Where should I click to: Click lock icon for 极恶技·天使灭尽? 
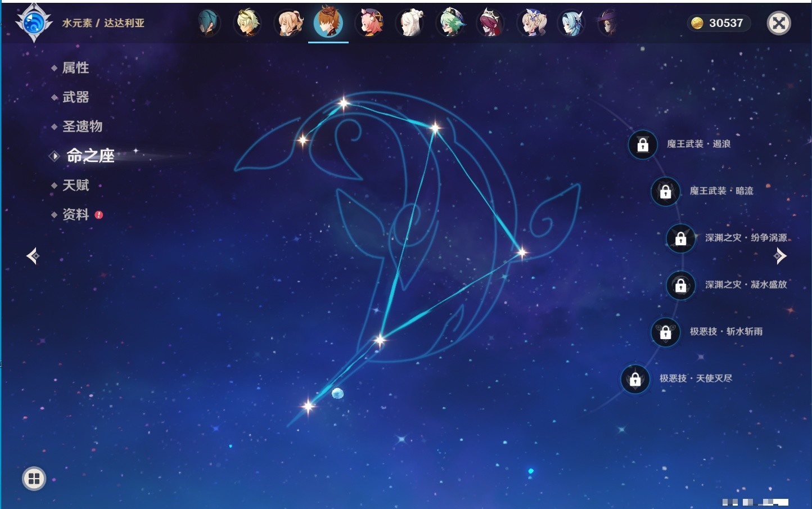point(635,379)
